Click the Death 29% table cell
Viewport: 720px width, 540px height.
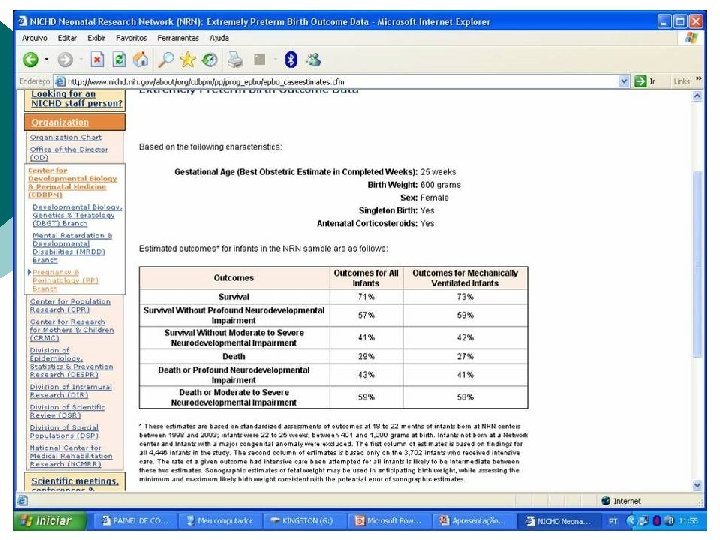click(x=366, y=356)
